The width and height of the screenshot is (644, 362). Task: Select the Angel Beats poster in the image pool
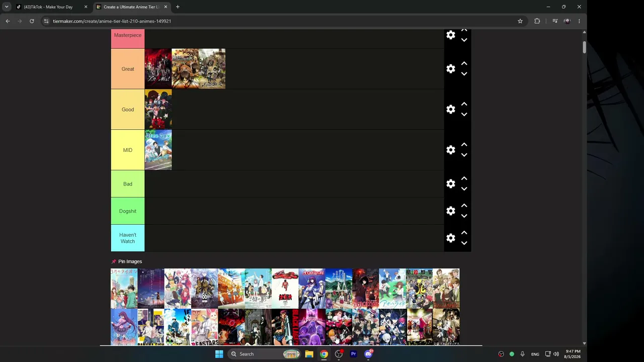point(312,289)
